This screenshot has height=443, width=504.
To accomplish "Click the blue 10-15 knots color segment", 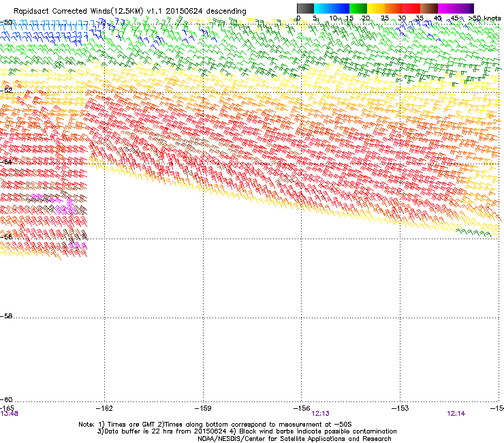I will click(341, 8).
